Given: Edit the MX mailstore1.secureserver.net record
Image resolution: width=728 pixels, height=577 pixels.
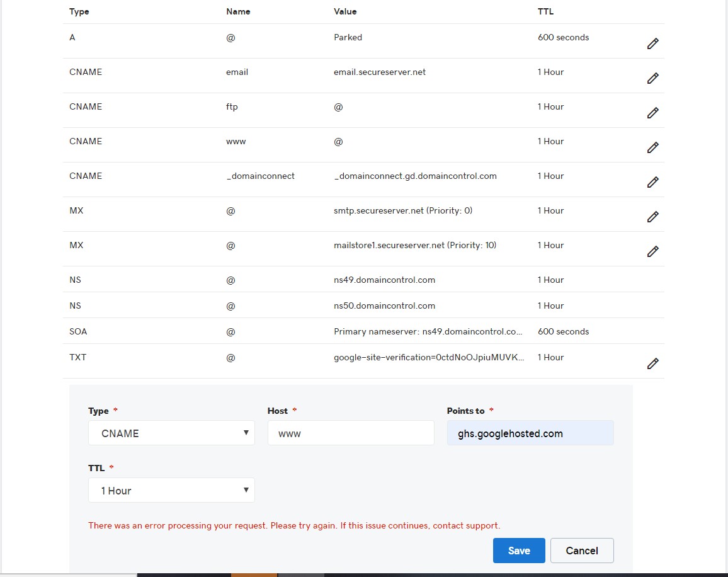Looking at the screenshot, I should pyautogui.click(x=653, y=251).
